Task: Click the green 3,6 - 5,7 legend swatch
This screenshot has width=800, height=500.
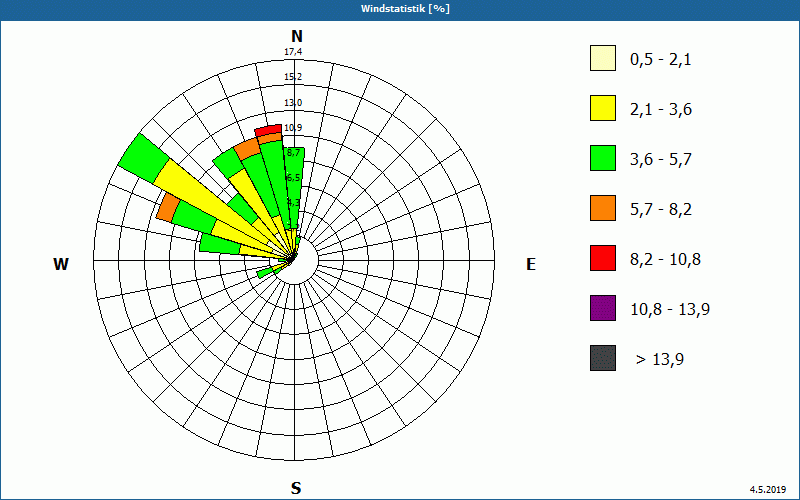Action: (603, 158)
